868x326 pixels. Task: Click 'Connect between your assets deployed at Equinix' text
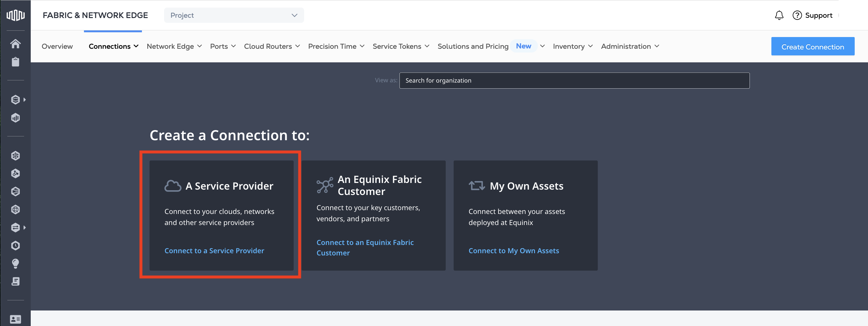tap(517, 217)
